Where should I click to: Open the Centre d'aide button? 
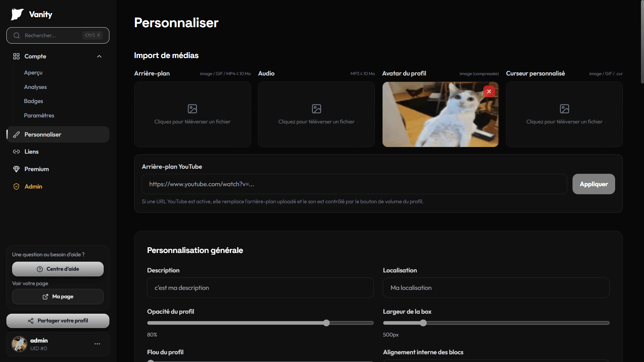click(58, 269)
